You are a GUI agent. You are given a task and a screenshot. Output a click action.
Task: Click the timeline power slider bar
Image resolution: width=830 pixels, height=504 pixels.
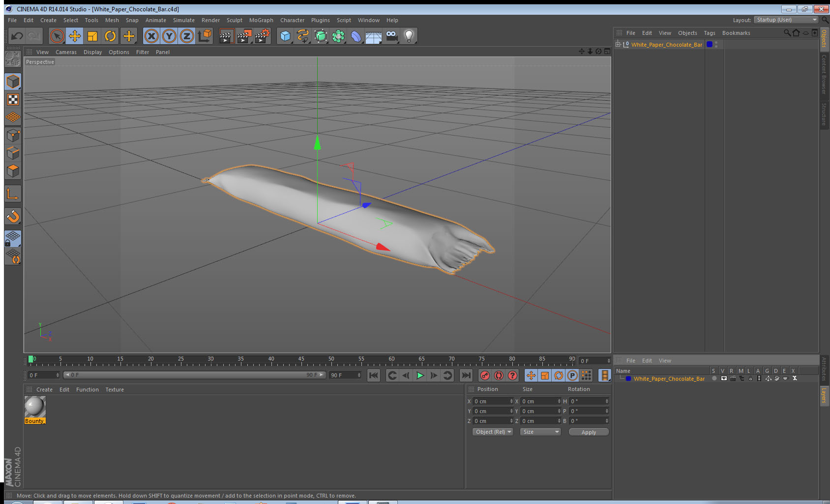click(195, 375)
